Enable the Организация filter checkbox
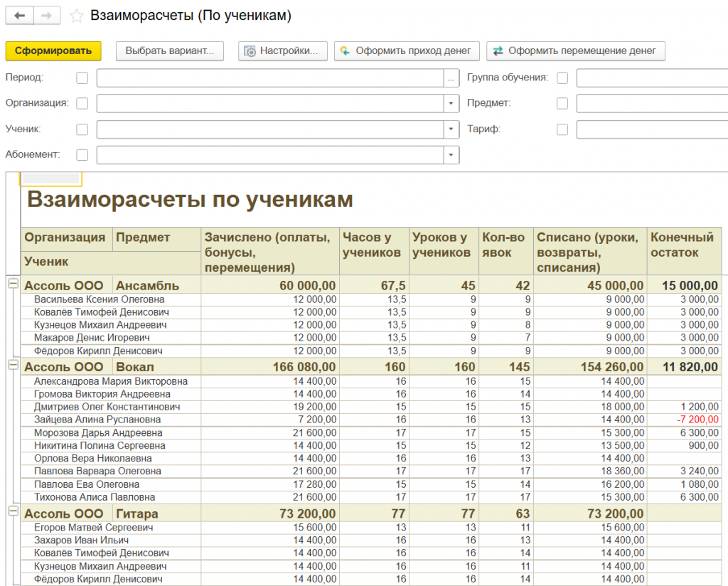The width and height of the screenshot is (728, 586). pos(82,103)
